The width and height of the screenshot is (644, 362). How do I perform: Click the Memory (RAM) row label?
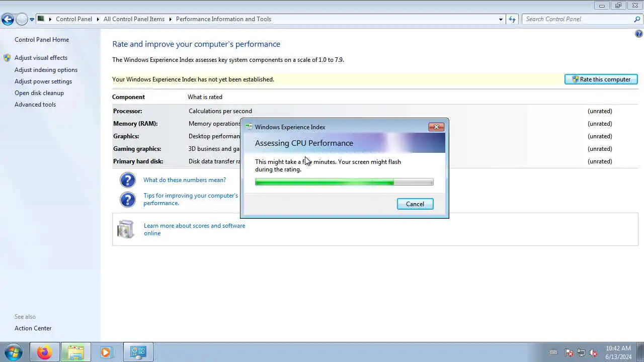[x=135, y=124]
